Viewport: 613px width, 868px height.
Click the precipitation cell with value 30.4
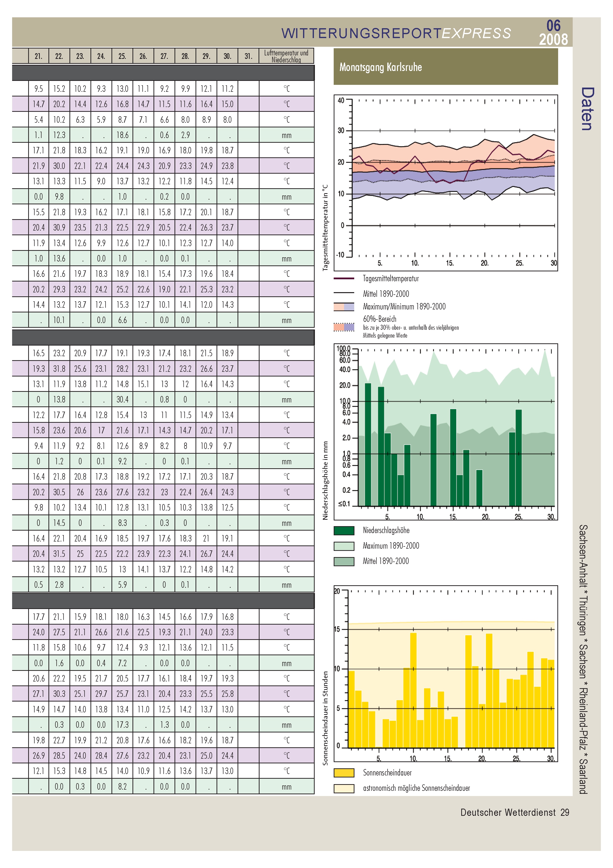pyautogui.click(x=122, y=399)
